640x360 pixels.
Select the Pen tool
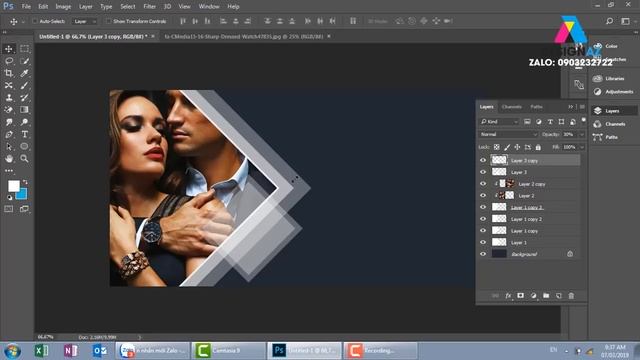tap(9, 134)
